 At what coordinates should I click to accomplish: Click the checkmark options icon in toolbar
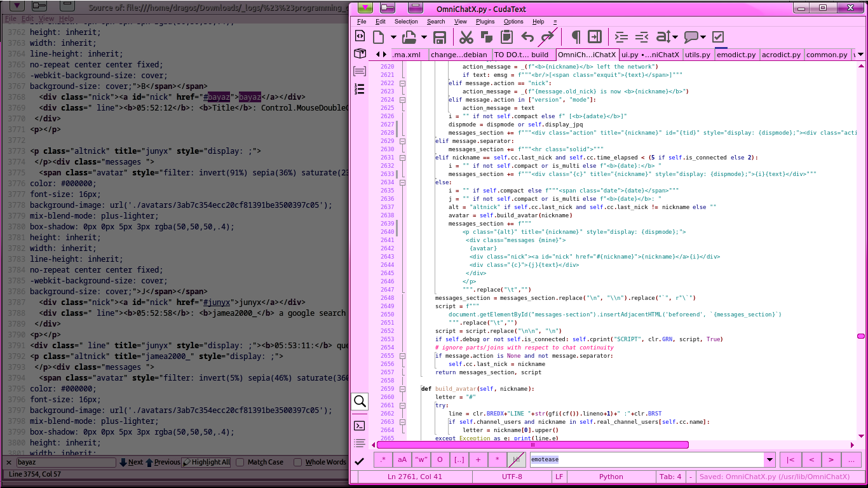(x=718, y=37)
